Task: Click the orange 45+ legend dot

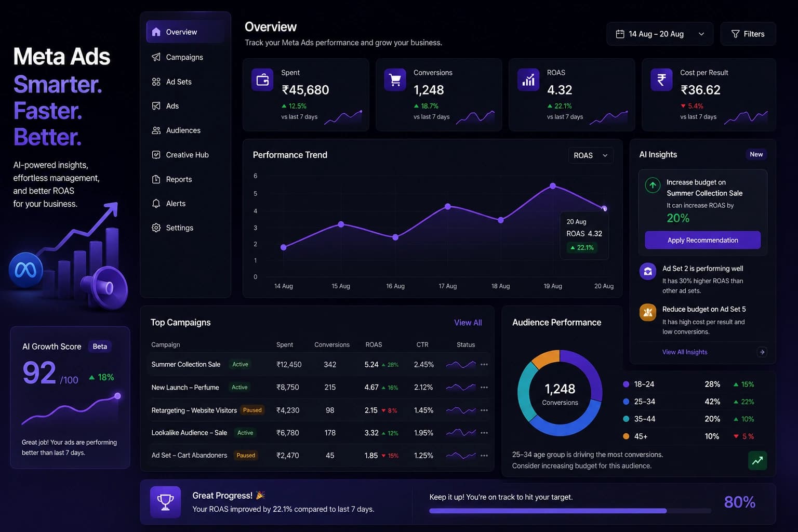Action: coord(626,436)
